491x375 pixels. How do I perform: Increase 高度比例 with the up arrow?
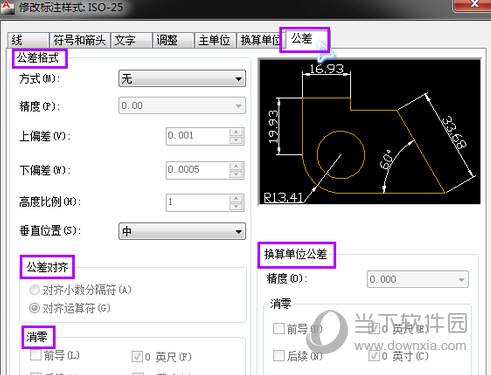coord(236,198)
